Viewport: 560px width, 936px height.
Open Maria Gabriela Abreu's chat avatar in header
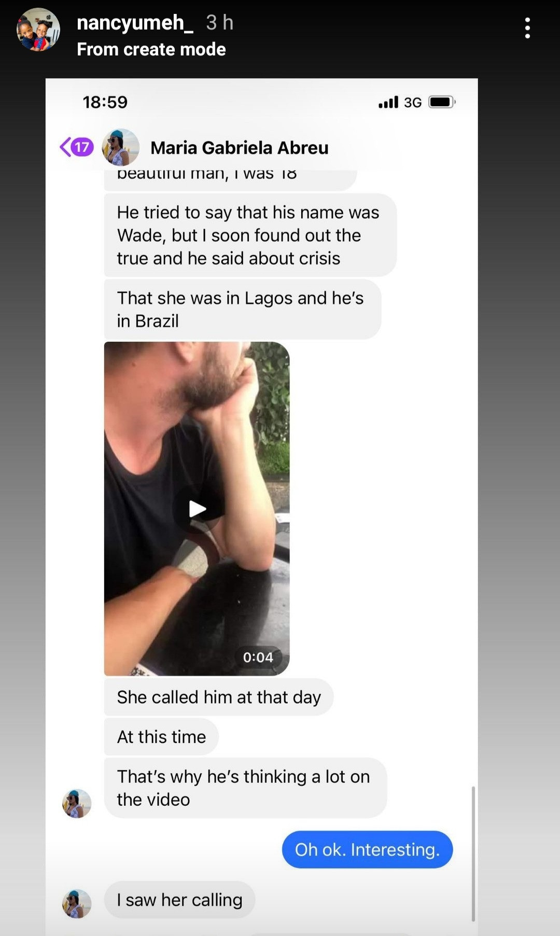pyautogui.click(x=120, y=147)
